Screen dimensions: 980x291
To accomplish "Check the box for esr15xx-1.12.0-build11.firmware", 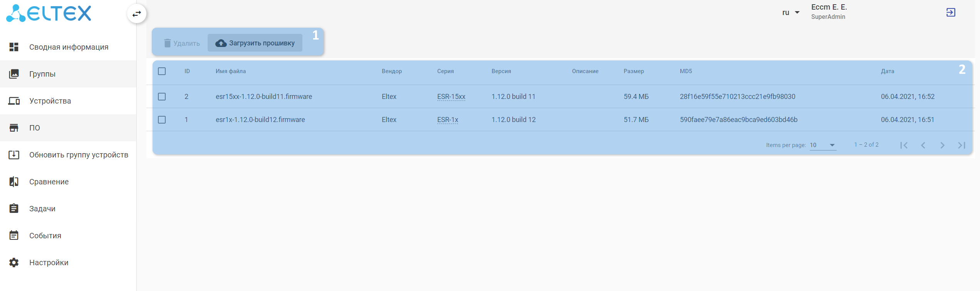I will point(162,97).
